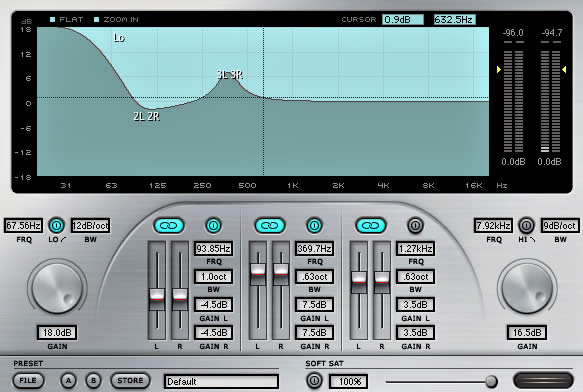Enable the FLAT checkbox
The width and height of the screenshot is (583, 392).
53,20
